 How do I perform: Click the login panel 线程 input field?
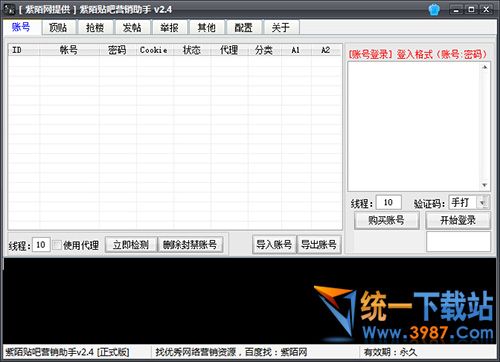(388, 202)
